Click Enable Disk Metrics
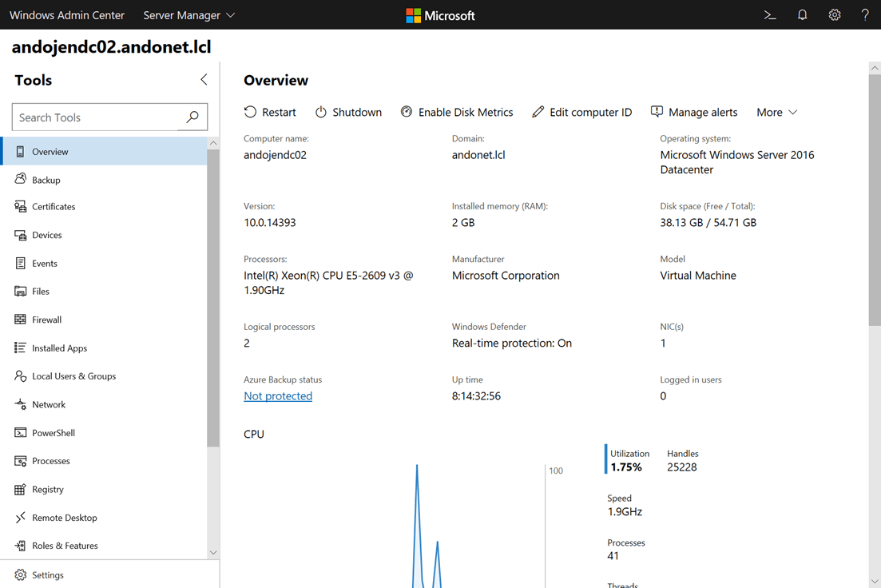 click(457, 112)
